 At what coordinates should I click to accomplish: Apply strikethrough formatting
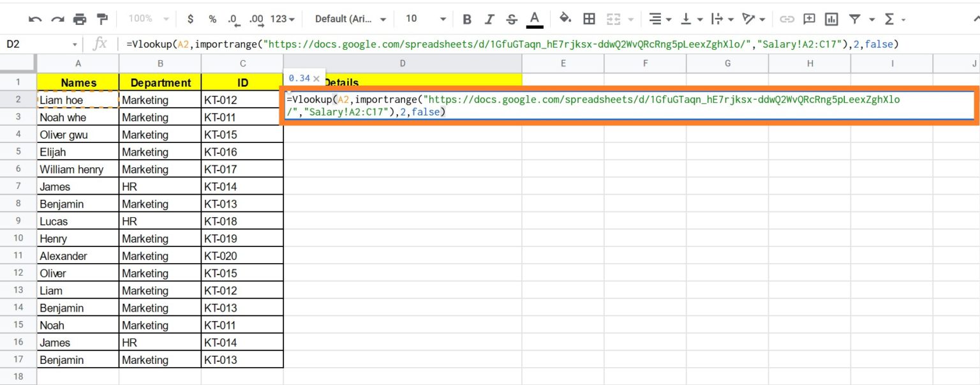point(511,19)
